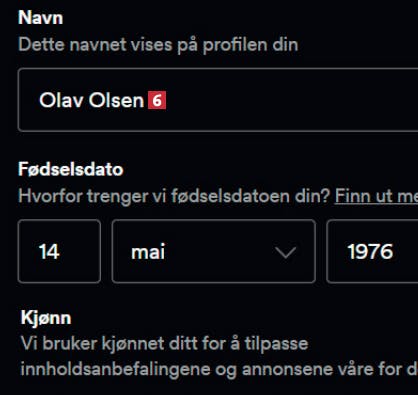Click the red 6 badge icon
This screenshot has width=418, height=395.
point(157,100)
